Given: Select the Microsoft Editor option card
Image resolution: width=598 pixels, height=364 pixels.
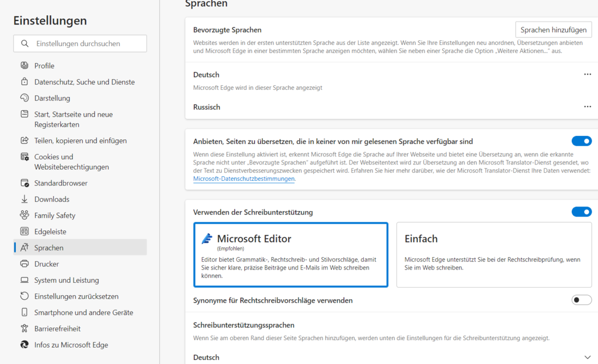Looking at the screenshot, I should click(291, 255).
